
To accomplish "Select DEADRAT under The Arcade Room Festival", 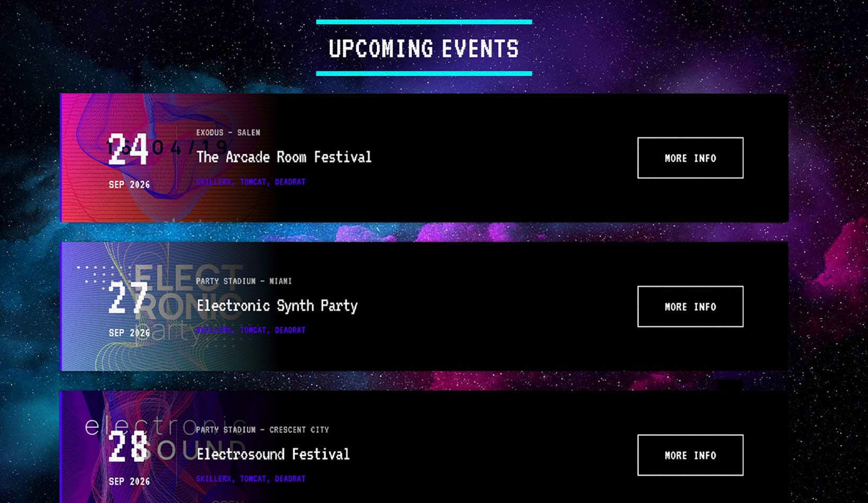I will click(290, 182).
